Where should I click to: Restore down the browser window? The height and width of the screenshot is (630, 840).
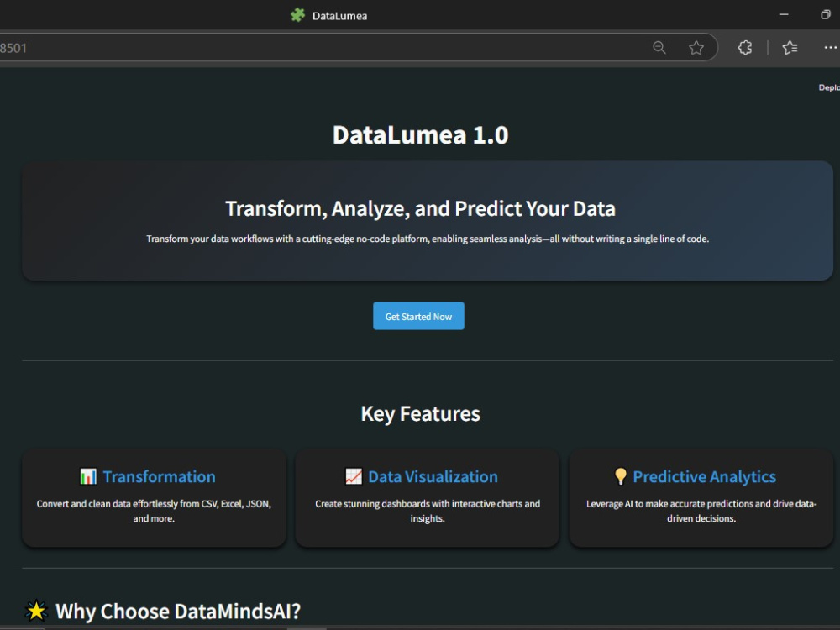(826, 14)
